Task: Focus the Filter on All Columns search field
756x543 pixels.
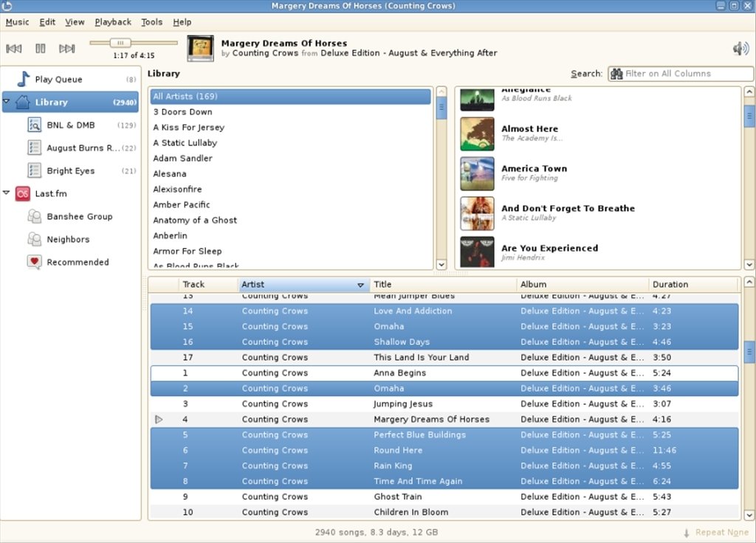Action: [x=680, y=74]
